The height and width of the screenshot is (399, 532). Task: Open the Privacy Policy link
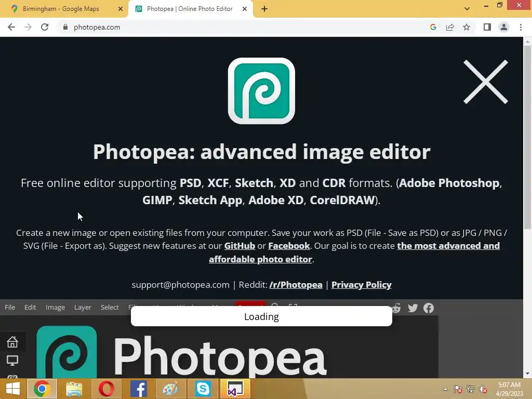tap(362, 285)
